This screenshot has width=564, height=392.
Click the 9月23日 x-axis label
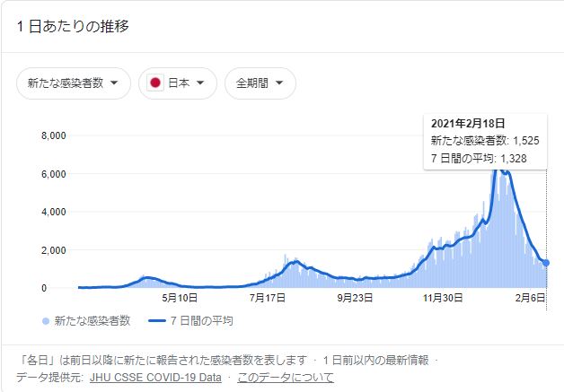pyautogui.click(x=355, y=297)
